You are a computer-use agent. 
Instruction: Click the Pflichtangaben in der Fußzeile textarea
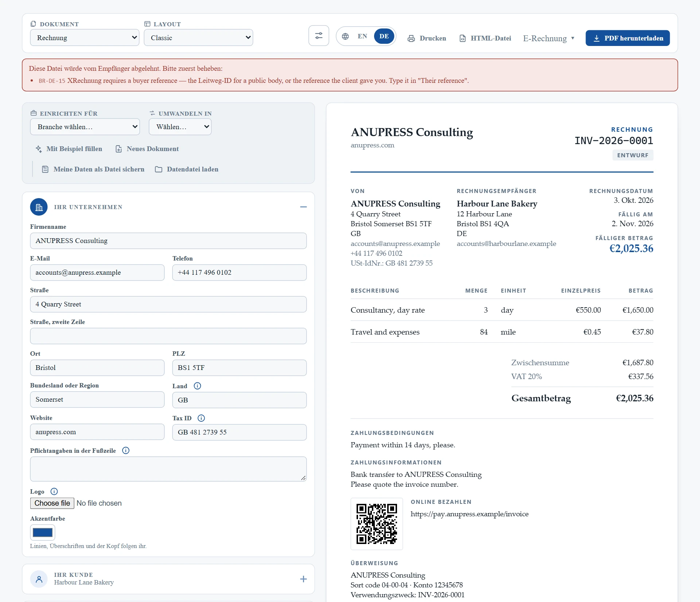click(168, 469)
